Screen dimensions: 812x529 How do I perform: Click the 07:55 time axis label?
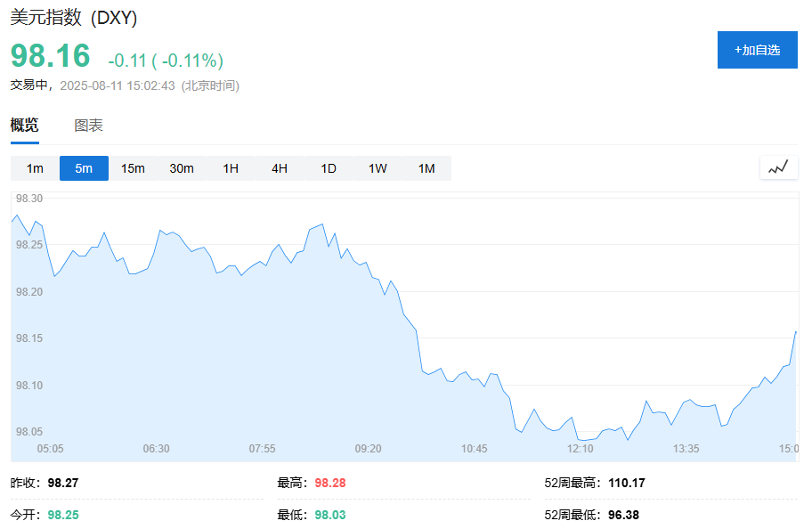coord(262,449)
